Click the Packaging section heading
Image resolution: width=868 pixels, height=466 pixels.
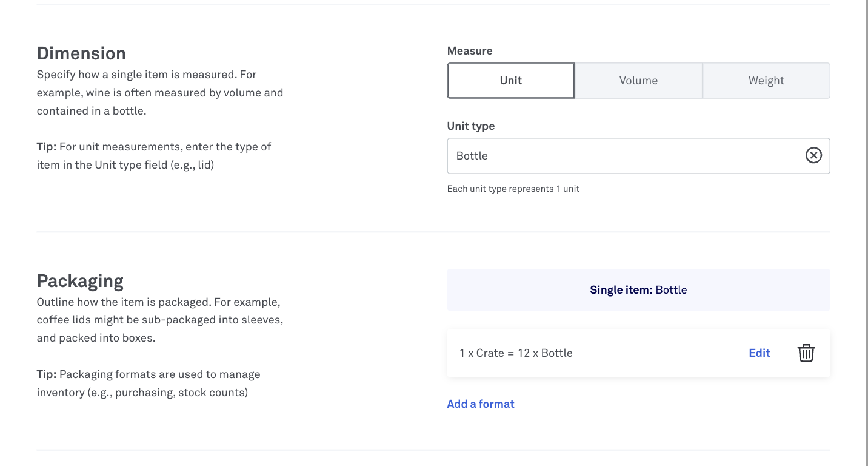point(80,280)
